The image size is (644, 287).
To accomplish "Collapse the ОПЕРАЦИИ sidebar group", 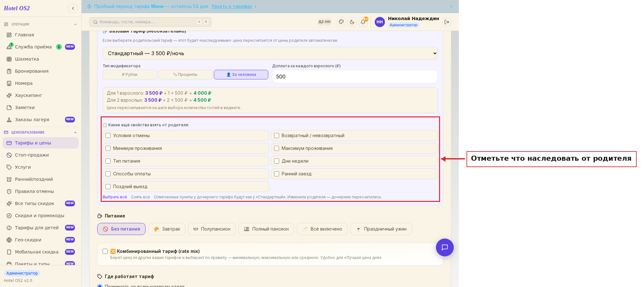I will tap(75, 24).
